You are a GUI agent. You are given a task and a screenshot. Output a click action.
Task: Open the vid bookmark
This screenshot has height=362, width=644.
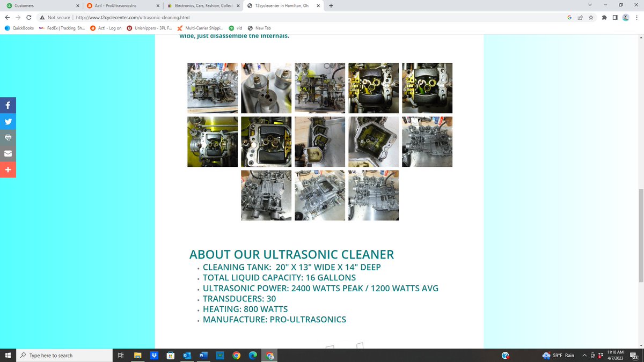click(x=236, y=28)
